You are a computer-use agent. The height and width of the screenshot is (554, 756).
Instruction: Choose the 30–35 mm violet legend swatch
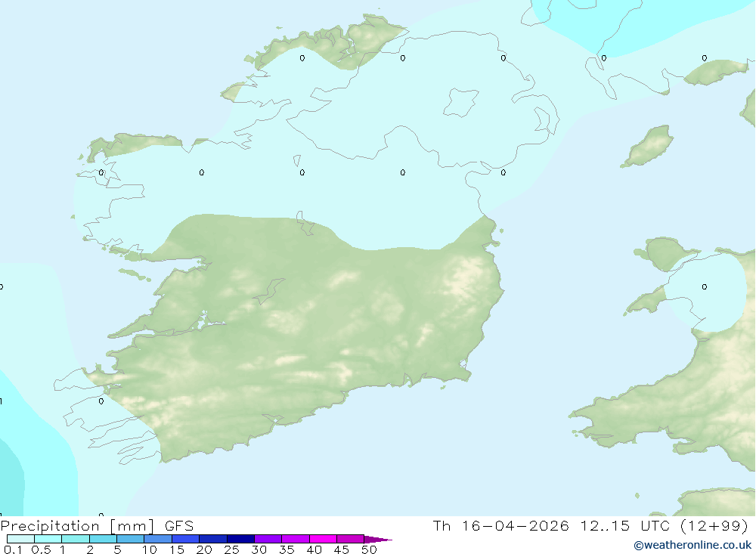pos(268,539)
